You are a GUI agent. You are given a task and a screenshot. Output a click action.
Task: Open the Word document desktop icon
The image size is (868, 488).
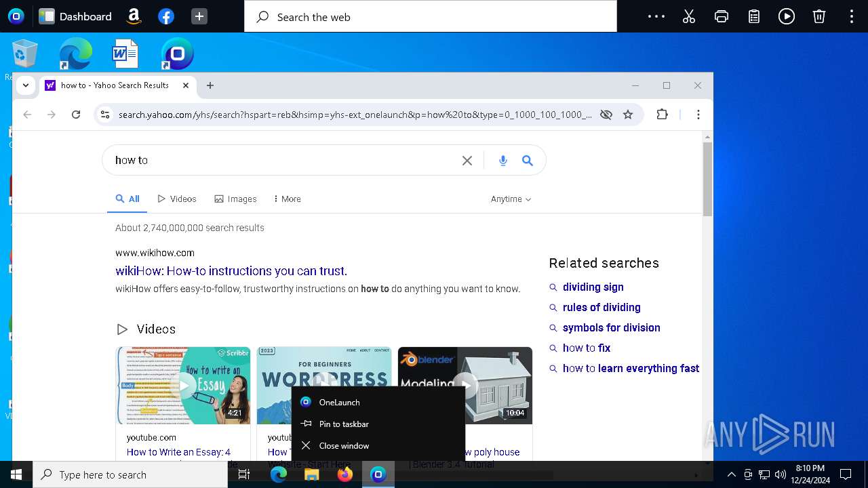[125, 54]
